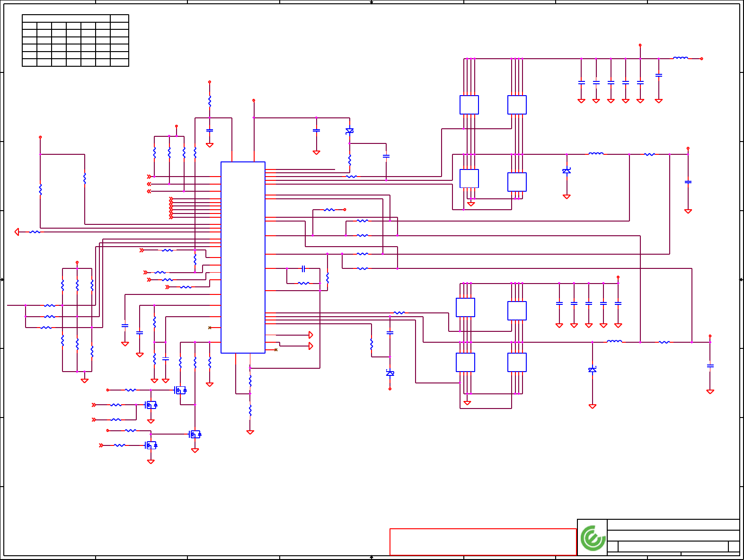Select the empty red-outlined box at the bottom
Image resolution: width=744 pixels, height=560 pixels.
click(483, 542)
